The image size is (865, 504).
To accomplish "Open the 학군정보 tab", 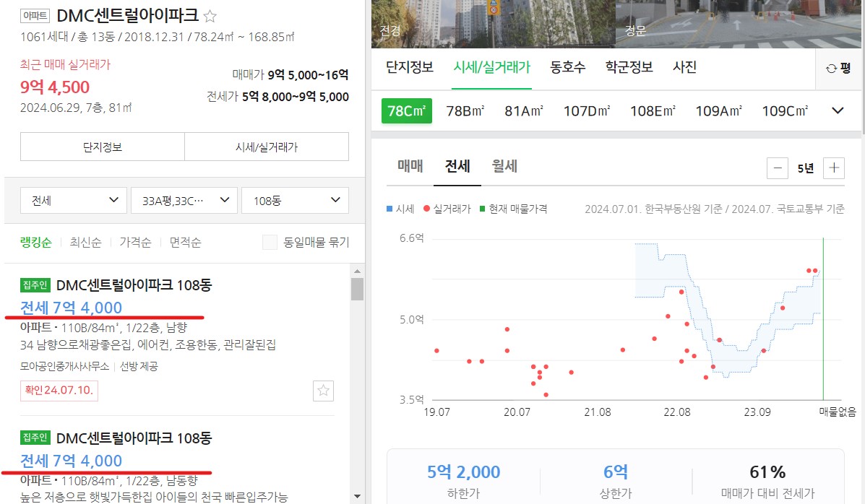I will point(629,67).
